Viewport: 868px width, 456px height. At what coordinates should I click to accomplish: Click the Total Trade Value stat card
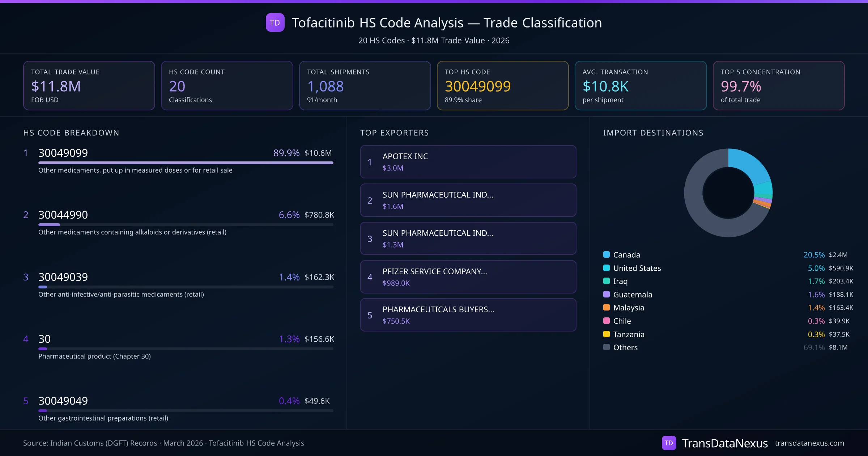[89, 85]
